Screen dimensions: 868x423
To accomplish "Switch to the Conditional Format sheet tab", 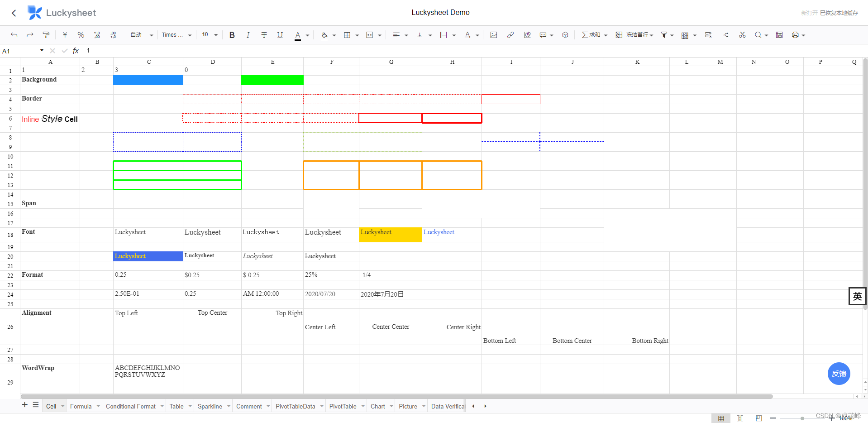I will tap(131, 406).
